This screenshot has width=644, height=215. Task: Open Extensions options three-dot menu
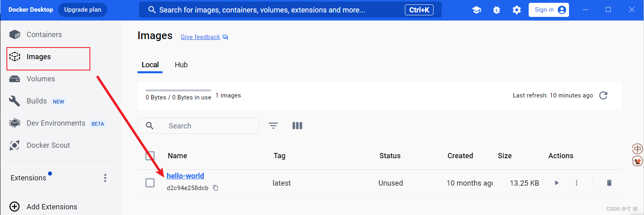tap(105, 178)
